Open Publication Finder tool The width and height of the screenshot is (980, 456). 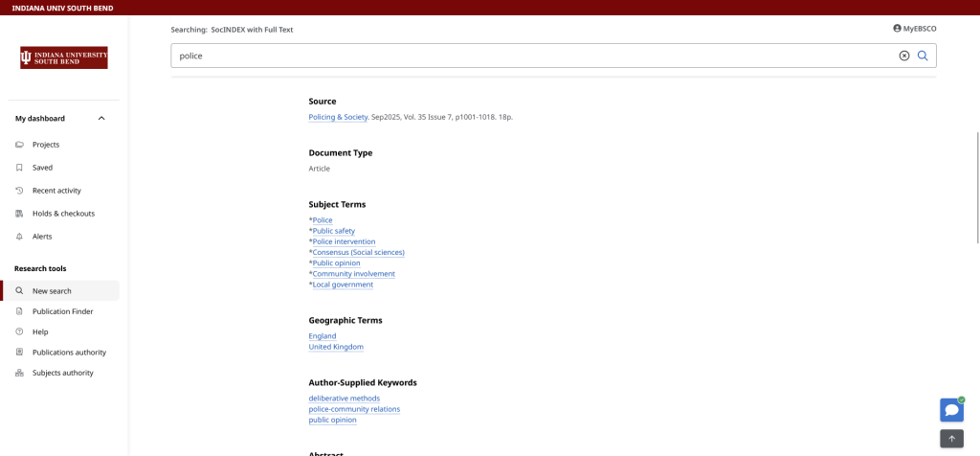(60, 311)
